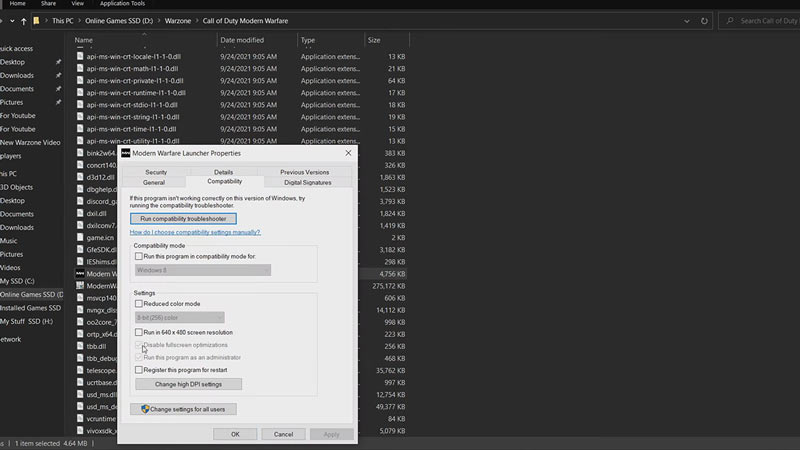This screenshot has height=450, width=800.
Task: Click file icon of api-ms-win-crt-locale-l1-1-0.dll
Action: pos(80,56)
